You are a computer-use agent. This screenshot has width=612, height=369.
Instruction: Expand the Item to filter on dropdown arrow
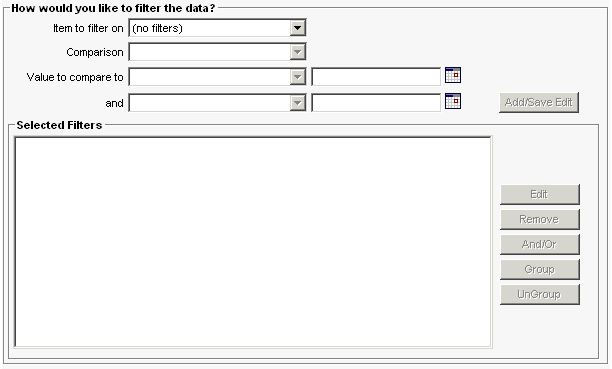click(297, 28)
